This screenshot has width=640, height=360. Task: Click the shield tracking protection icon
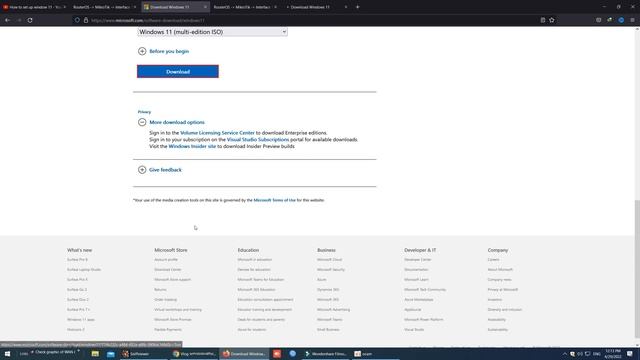tap(77, 20)
